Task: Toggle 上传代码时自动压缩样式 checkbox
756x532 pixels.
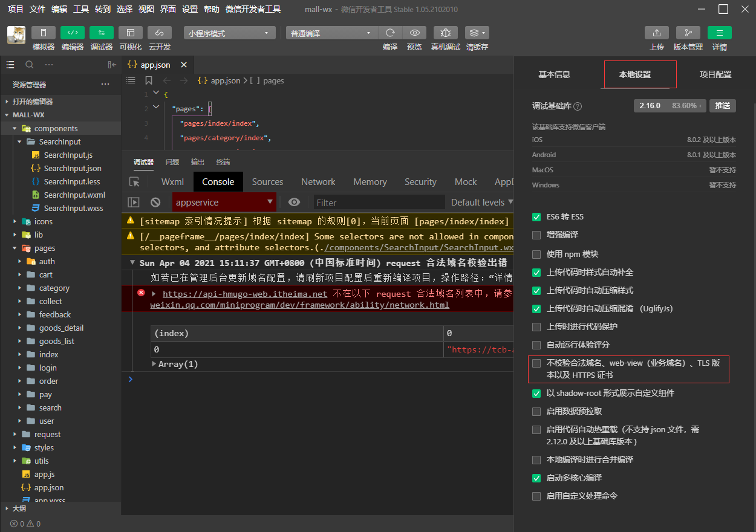Action: 536,290
